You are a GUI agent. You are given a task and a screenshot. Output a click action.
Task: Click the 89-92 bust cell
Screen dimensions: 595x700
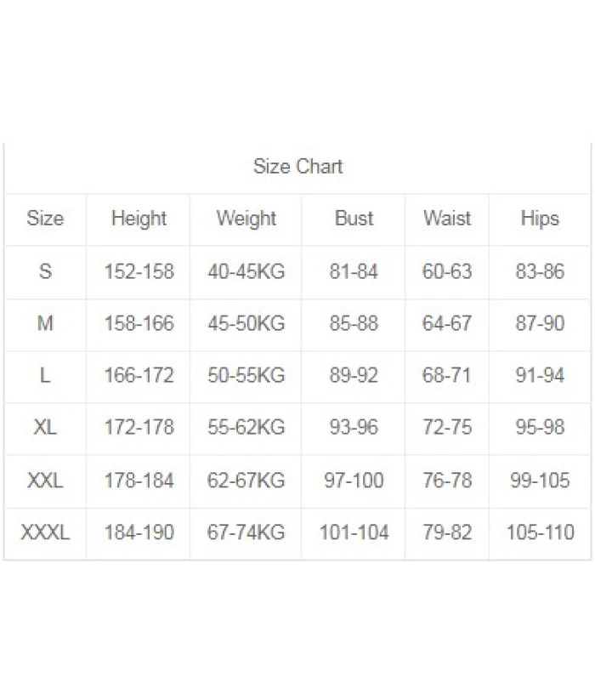354,376
